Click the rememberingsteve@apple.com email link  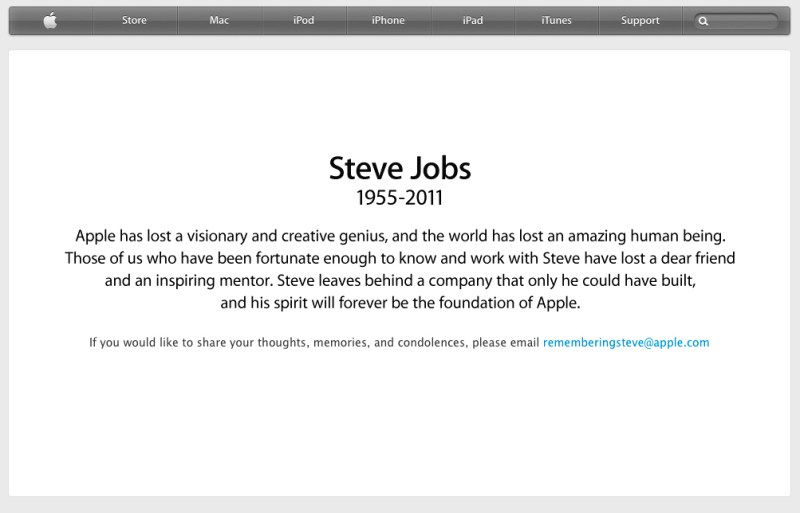click(x=626, y=342)
